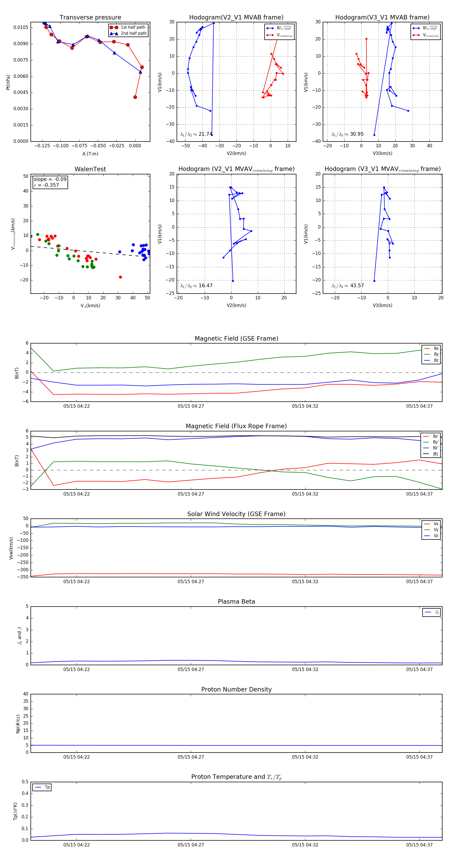Click the V3_V1 MVAVremaining frame hodogram title
Image resolution: width=473 pixels, height=868 pixels.
point(382,169)
